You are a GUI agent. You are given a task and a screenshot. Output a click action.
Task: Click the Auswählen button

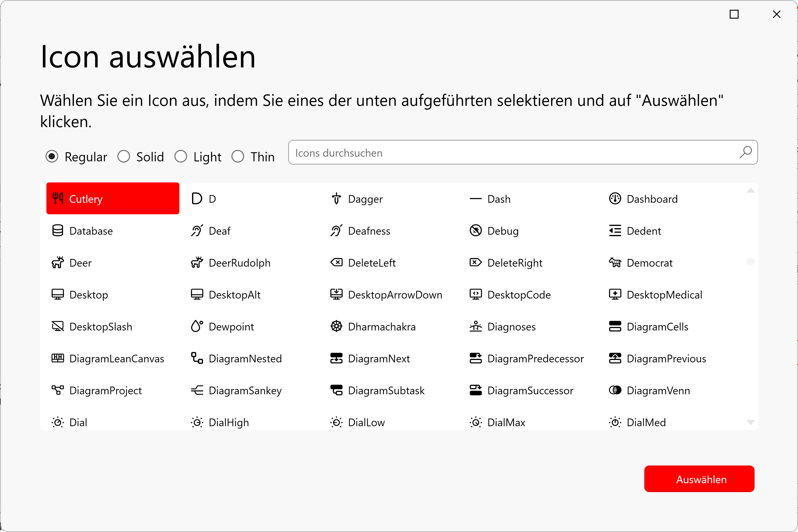coord(699,479)
